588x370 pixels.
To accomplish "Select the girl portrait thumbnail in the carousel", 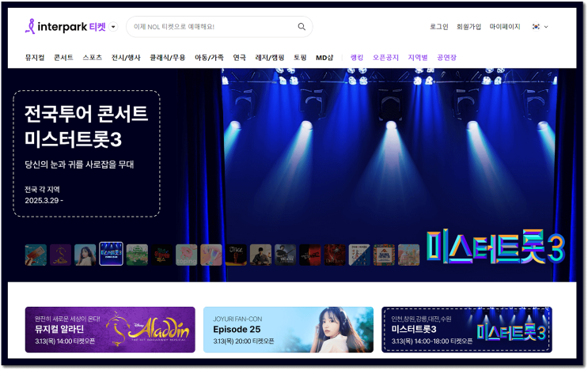I will click(x=85, y=255).
